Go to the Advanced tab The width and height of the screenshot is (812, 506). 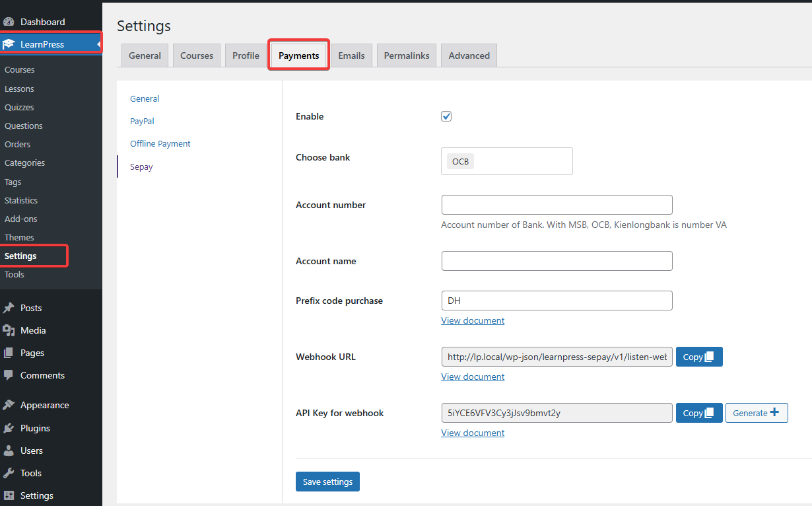click(469, 55)
